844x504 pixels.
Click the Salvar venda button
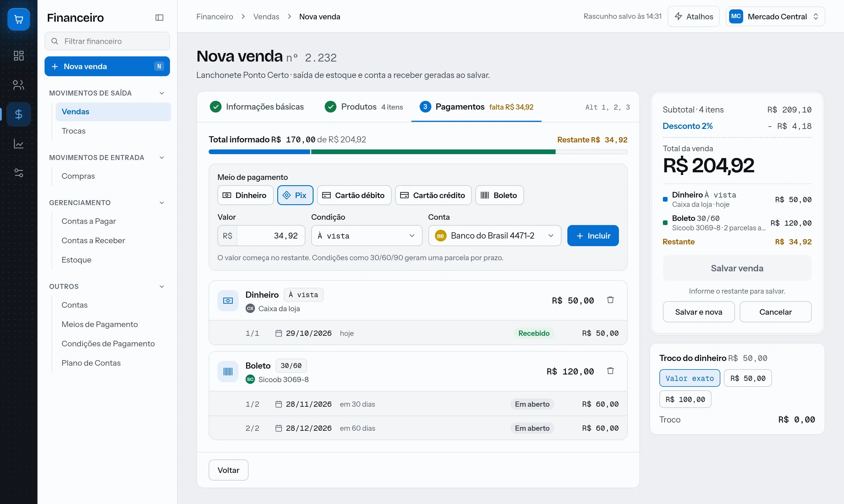pyautogui.click(x=737, y=268)
